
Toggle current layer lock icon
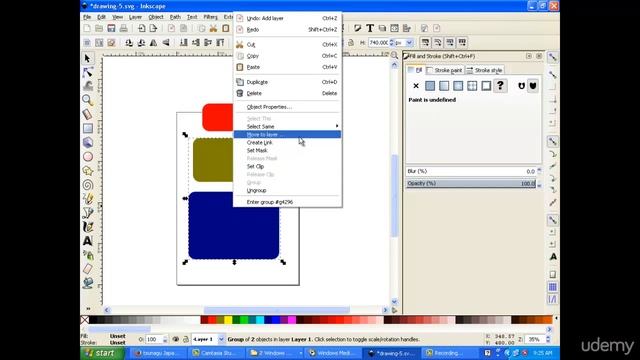[185, 339]
